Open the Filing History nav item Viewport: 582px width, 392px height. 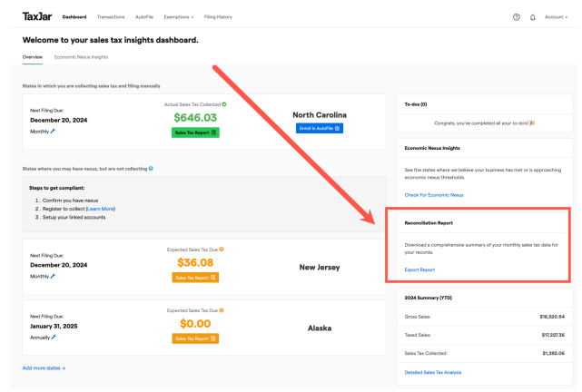(x=218, y=17)
